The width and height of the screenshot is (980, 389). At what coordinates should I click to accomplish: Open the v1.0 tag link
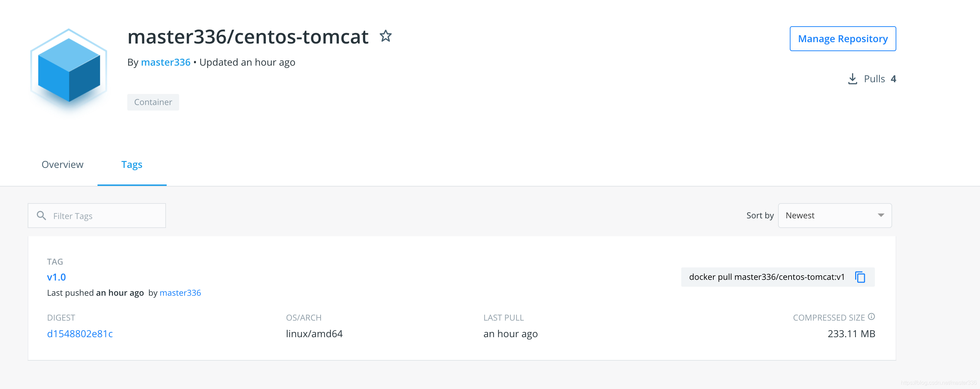[56, 277]
